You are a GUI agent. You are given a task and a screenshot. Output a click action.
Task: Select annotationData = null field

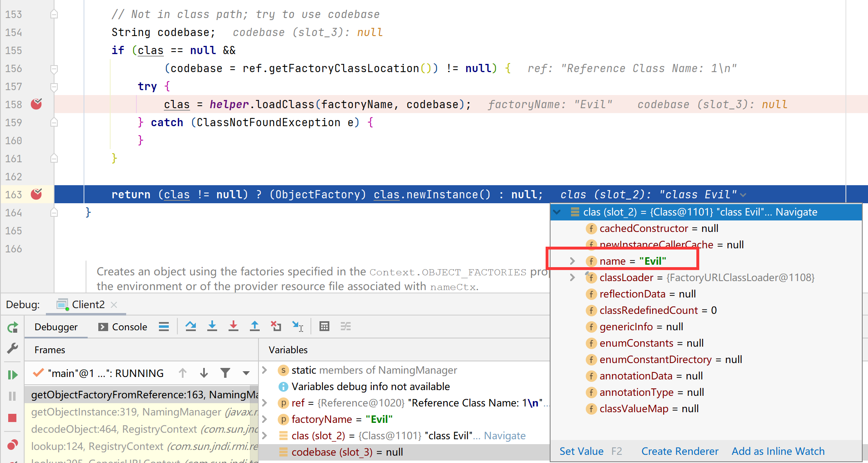click(706, 376)
